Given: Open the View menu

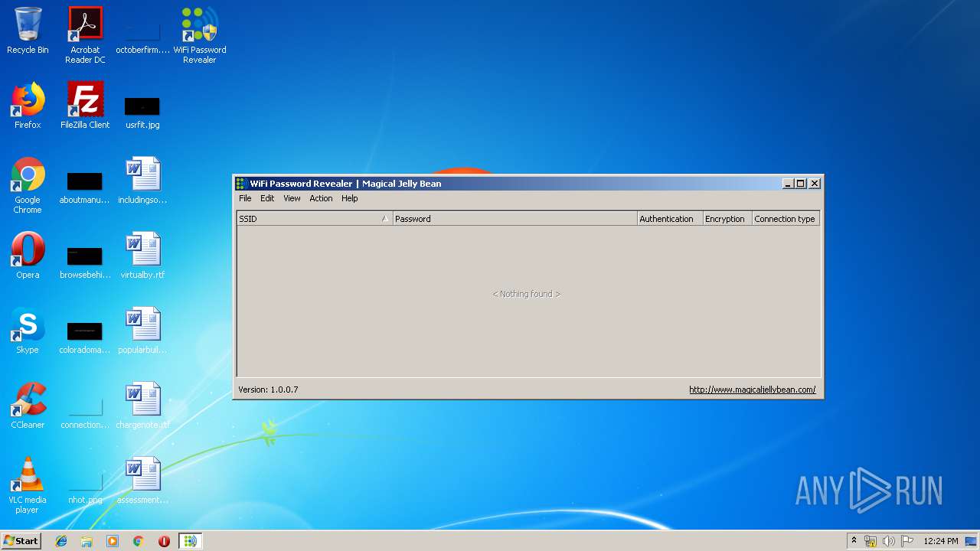Looking at the screenshot, I should [x=292, y=198].
